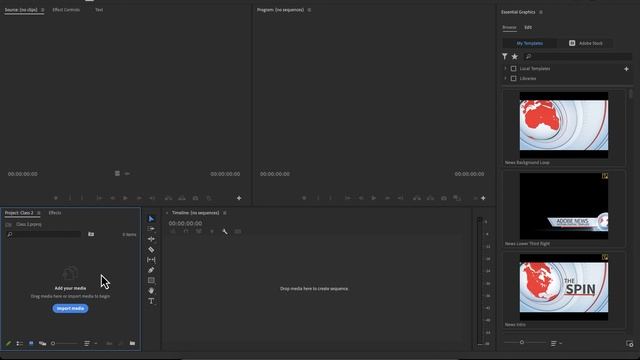The height and width of the screenshot is (360, 640).
Task: Toggle insert as nests option in Timeline
Action: [x=173, y=231]
